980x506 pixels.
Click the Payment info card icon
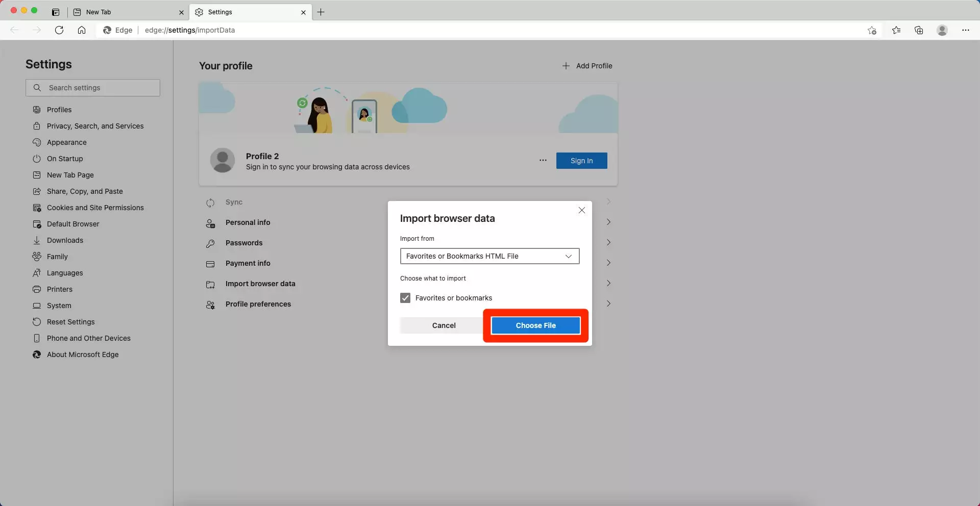pyautogui.click(x=210, y=264)
